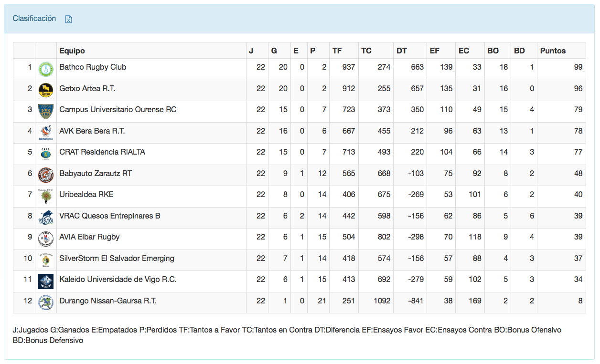Click the Durango Nissan-Gaursa team logo
The height and width of the screenshot is (364, 600).
(46, 302)
